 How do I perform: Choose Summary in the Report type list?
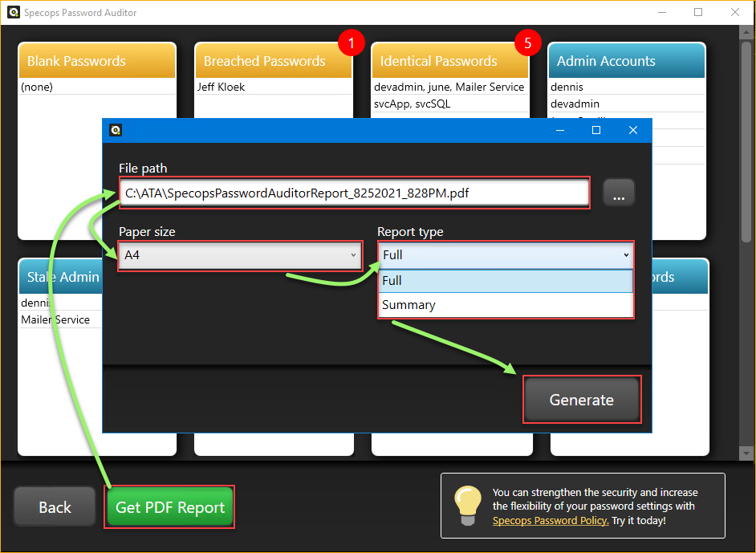[506, 305]
